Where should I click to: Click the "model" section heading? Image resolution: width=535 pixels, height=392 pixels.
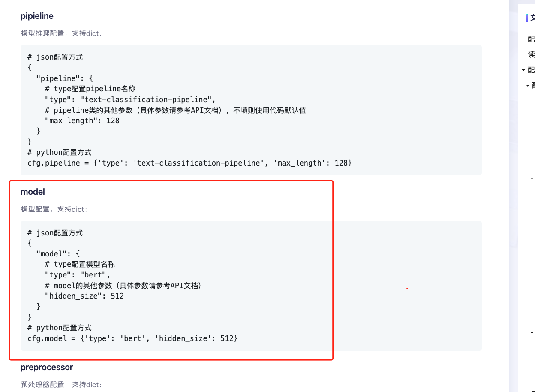point(33,192)
